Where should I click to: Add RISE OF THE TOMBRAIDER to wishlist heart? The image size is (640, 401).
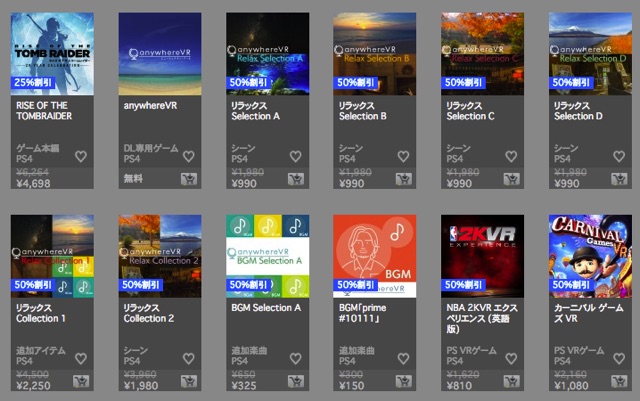(81, 156)
